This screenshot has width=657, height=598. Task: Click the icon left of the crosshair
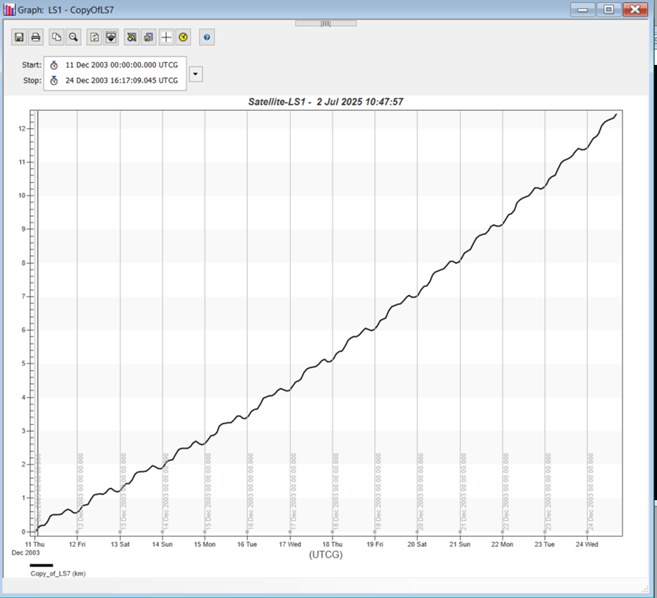click(x=149, y=37)
